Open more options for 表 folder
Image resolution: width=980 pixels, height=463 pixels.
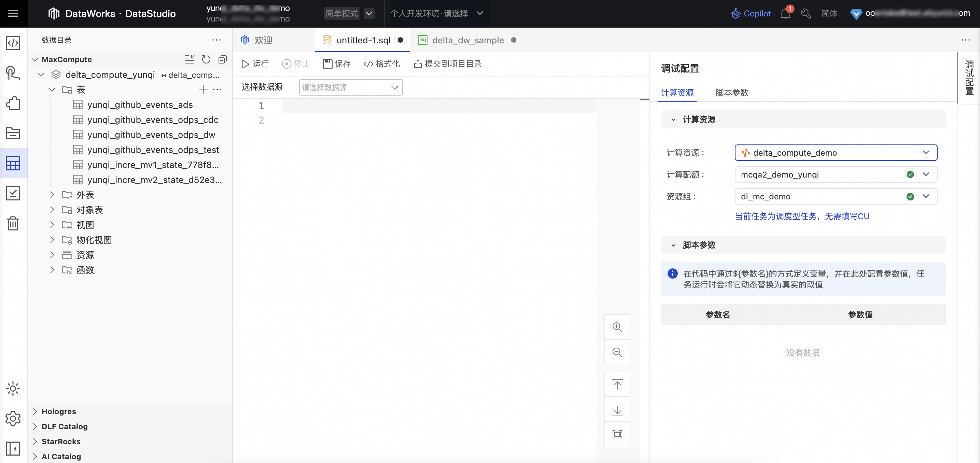click(217, 89)
